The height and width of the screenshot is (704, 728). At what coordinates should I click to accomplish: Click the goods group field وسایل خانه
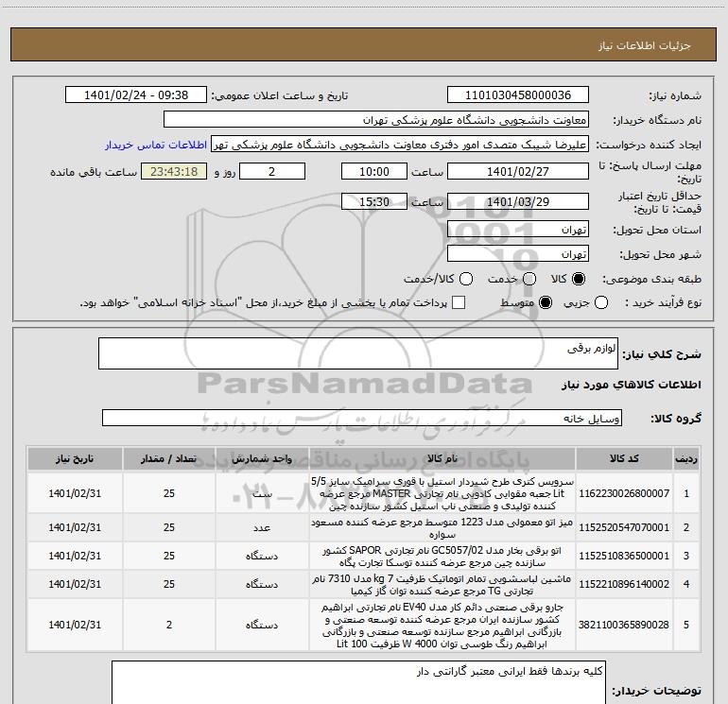[362, 418]
